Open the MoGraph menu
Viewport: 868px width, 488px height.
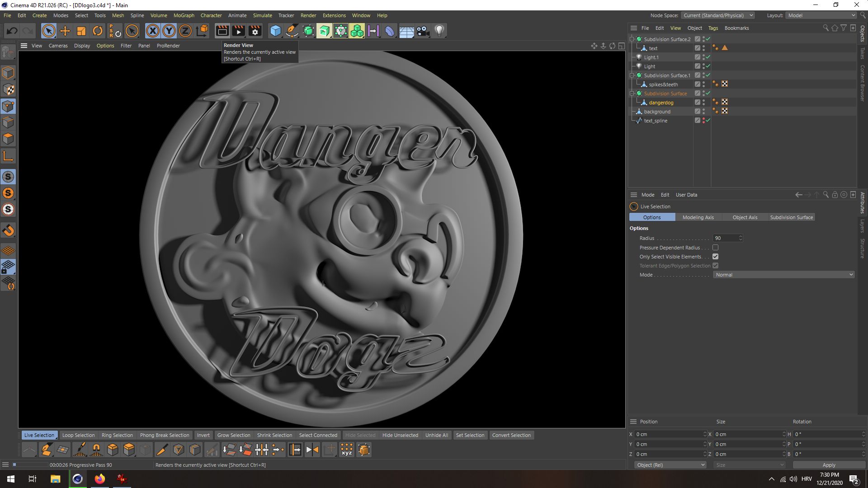(184, 15)
